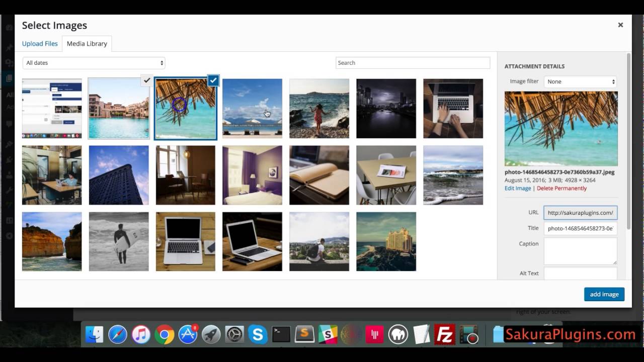Open System Preferences from the dock

234,334
